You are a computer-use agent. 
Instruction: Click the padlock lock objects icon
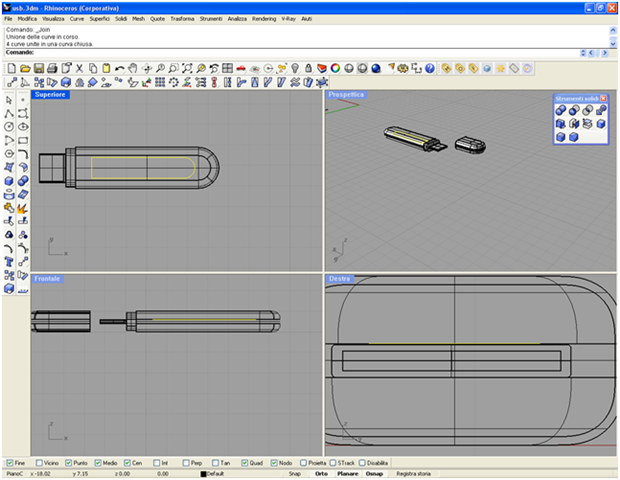pyautogui.click(x=308, y=68)
